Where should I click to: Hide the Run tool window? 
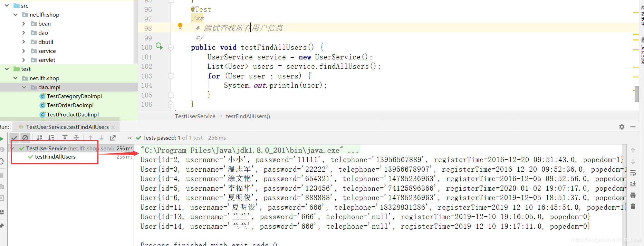click(x=633, y=127)
